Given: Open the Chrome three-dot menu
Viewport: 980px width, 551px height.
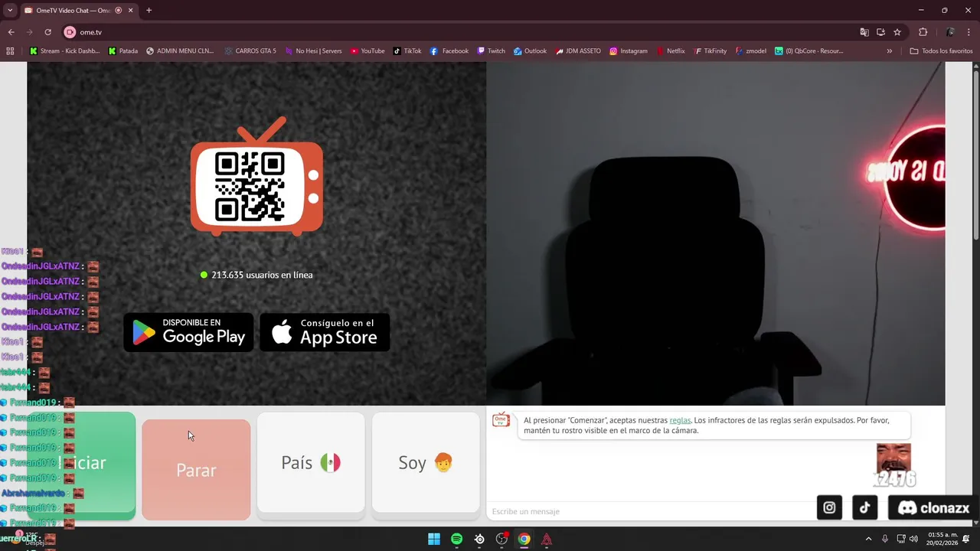Looking at the screenshot, I should (970, 32).
